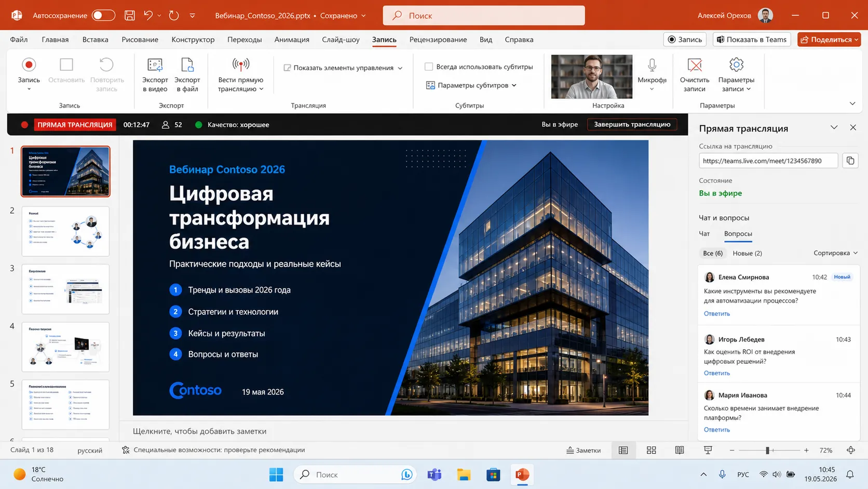Viewport: 868px width, 489px height.
Task: Click the 72% zoom level value
Action: [x=825, y=450]
